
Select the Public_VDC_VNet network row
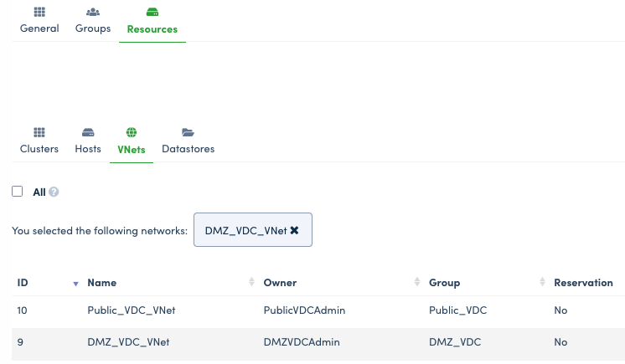[x=131, y=310]
